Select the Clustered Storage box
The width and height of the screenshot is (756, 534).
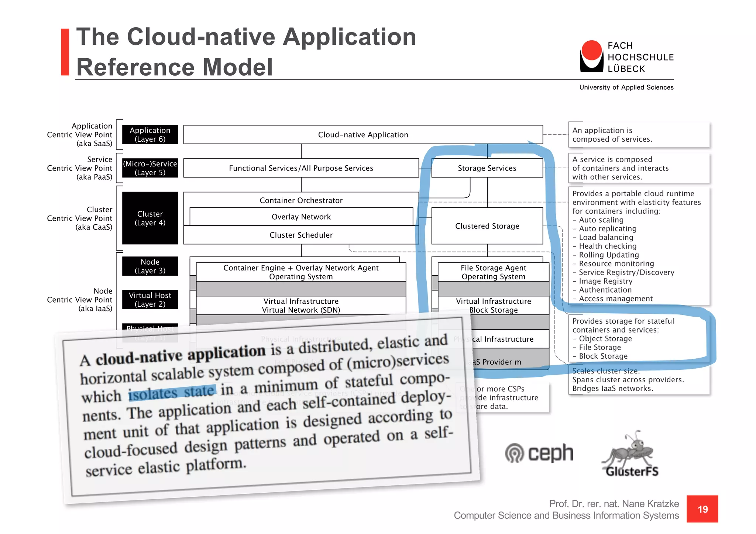pos(487,226)
